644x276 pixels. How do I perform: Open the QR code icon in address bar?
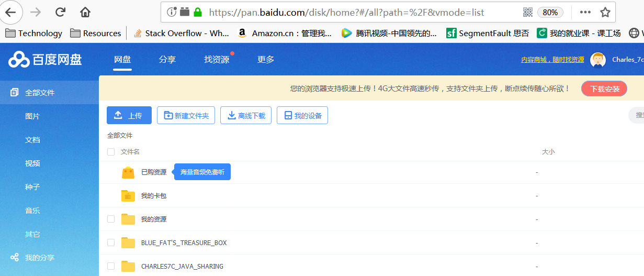(x=528, y=12)
